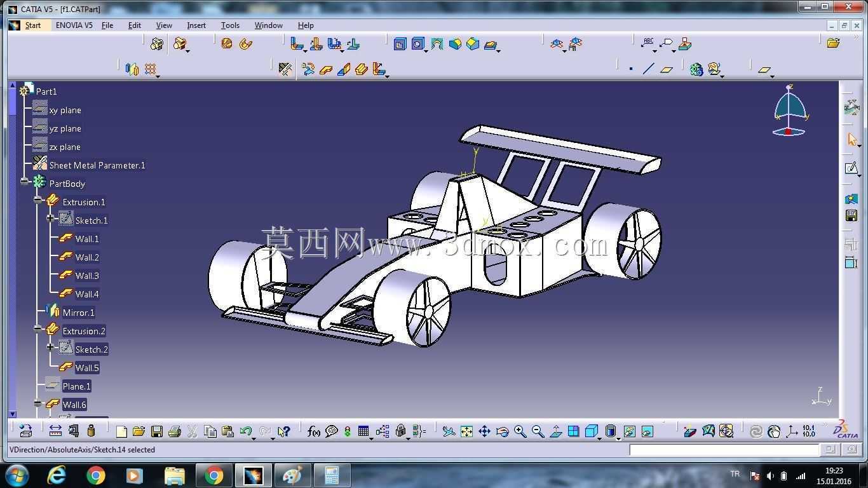Open Calculator from the taskbar
This screenshot has height=488, width=868.
coord(331,475)
